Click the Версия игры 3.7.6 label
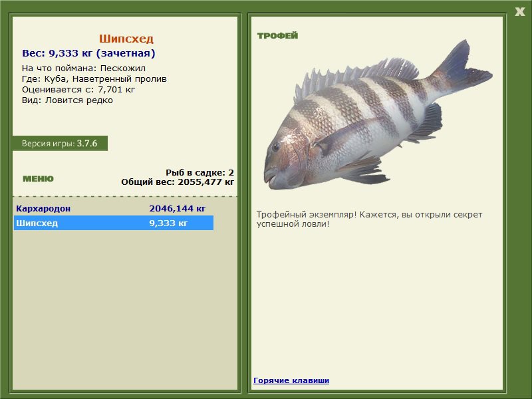The image size is (532, 399). pyautogui.click(x=60, y=143)
